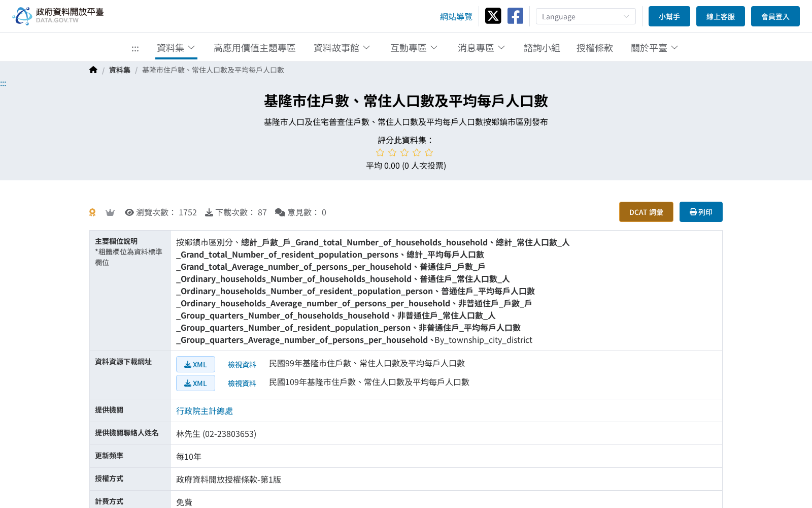Expand the 互動專區 menu

(x=414, y=48)
